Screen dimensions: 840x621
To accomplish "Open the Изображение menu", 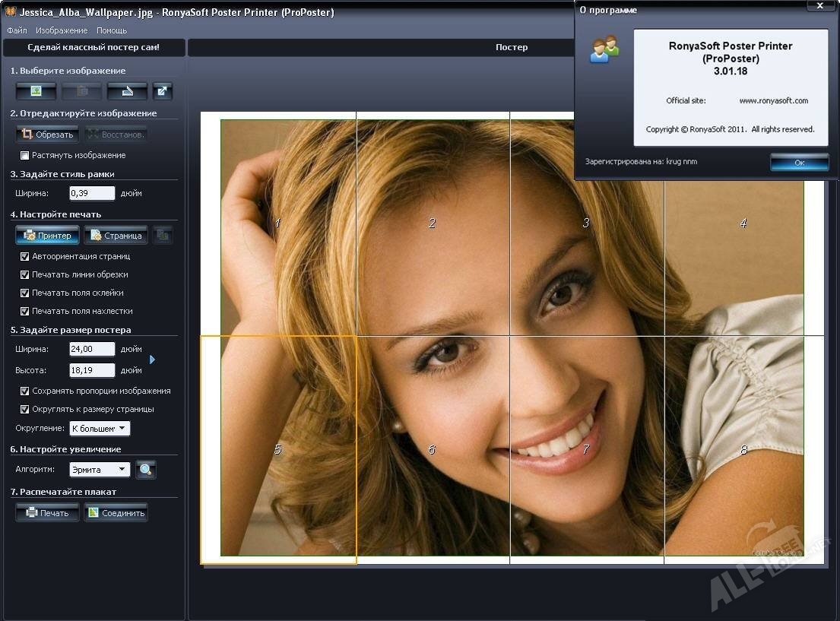I will point(62,31).
